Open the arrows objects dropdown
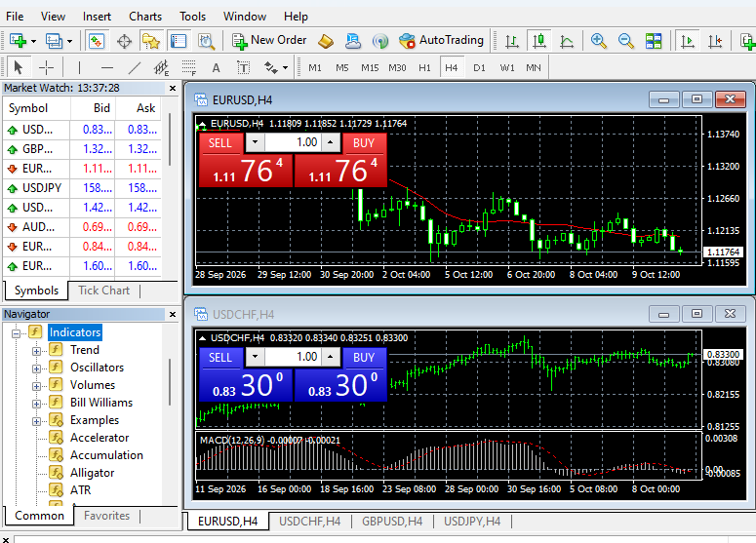756x543 pixels. point(286,68)
